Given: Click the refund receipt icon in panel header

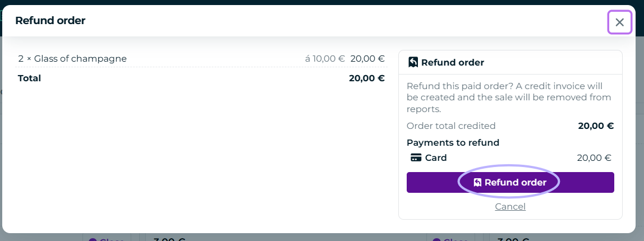Looking at the screenshot, I should (413, 62).
